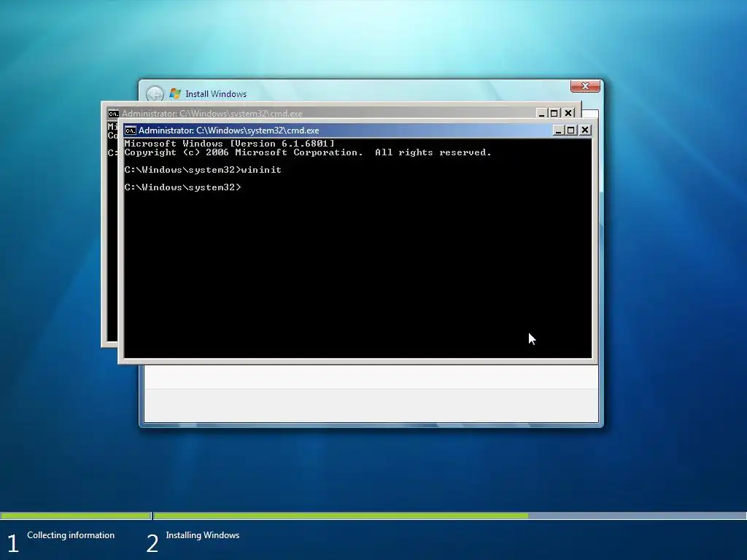
Task: Click the Copyright 2006 Microsoft line
Action: [x=308, y=152]
